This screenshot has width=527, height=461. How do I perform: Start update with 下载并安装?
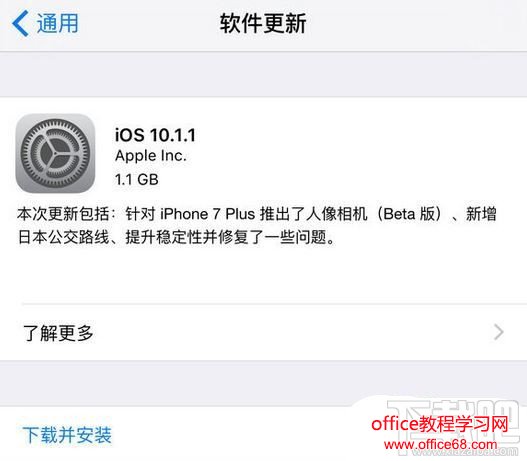click(67, 435)
